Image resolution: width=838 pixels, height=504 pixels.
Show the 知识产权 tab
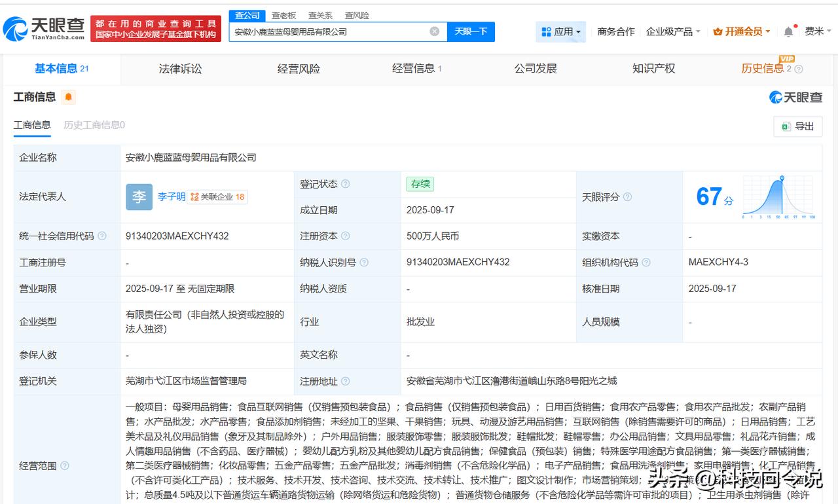[x=653, y=69]
